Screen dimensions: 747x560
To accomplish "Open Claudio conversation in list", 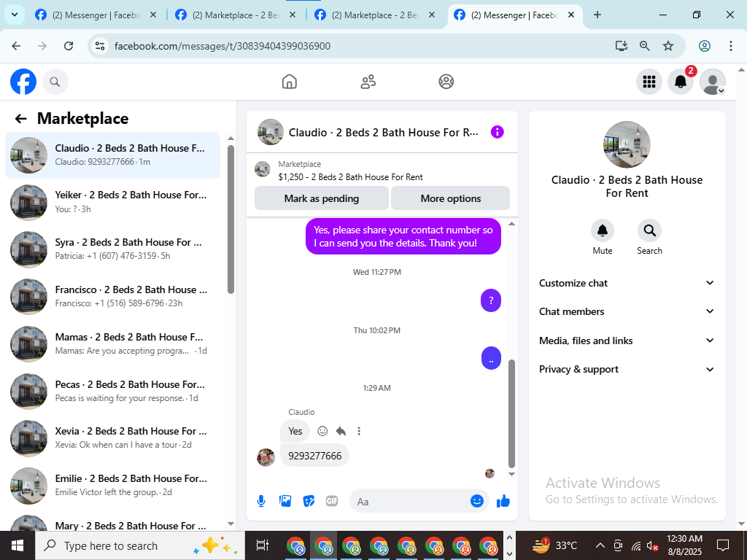I will pyautogui.click(x=113, y=155).
